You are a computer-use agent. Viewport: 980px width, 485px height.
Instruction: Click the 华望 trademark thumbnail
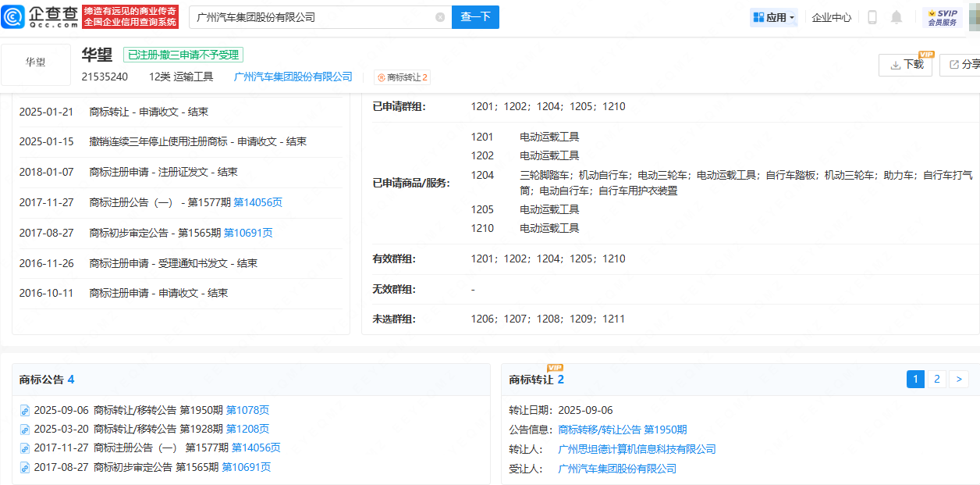tap(36, 64)
